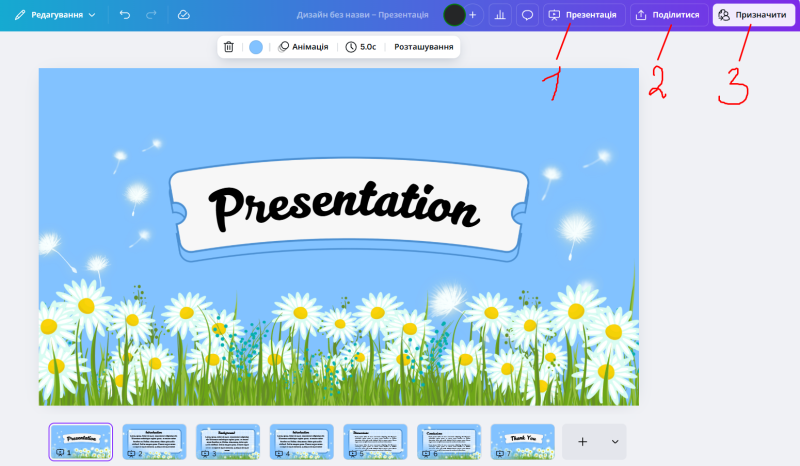Click the undo arrow icon
Screen dimensions: 800x466
(x=124, y=15)
